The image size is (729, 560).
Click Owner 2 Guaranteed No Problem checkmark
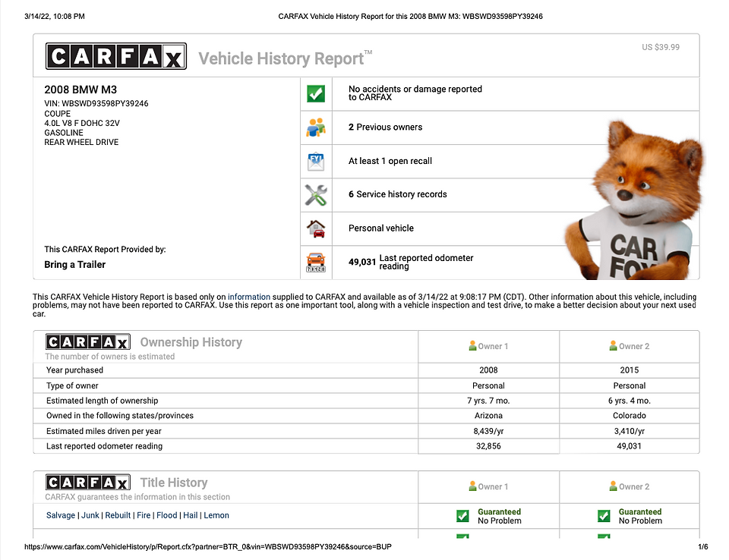tap(604, 516)
